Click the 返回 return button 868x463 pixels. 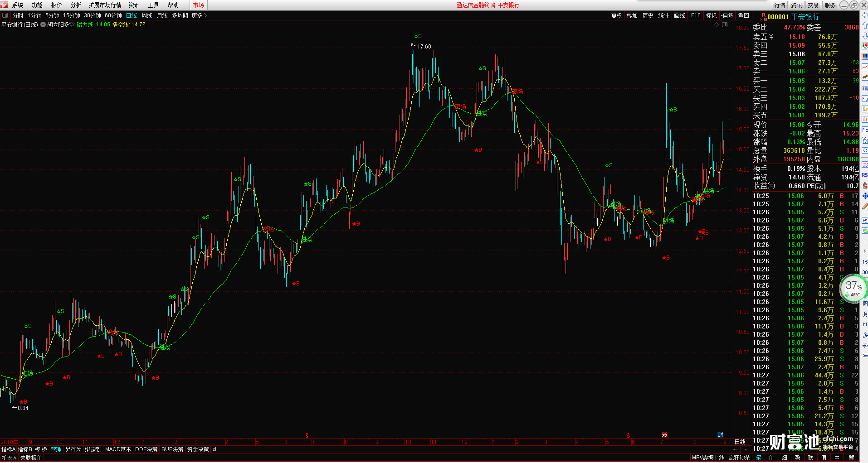pos(744,15)
